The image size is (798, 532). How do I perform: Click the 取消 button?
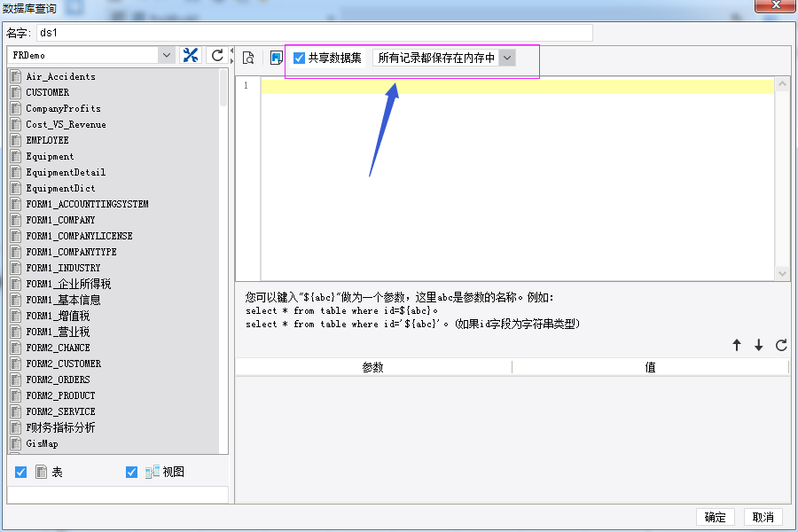pos(763,517)
